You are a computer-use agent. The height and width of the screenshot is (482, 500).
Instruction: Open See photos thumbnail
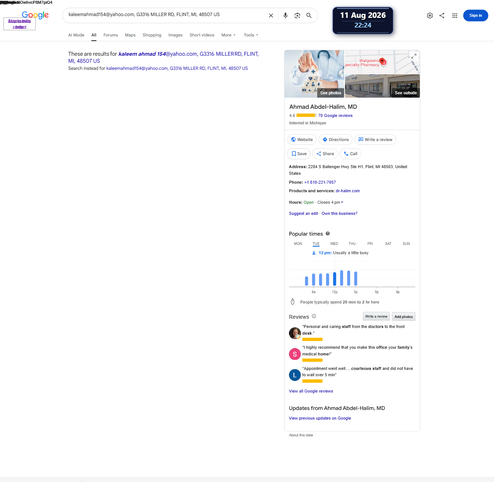pyautogui.click(x=330, y=93)
